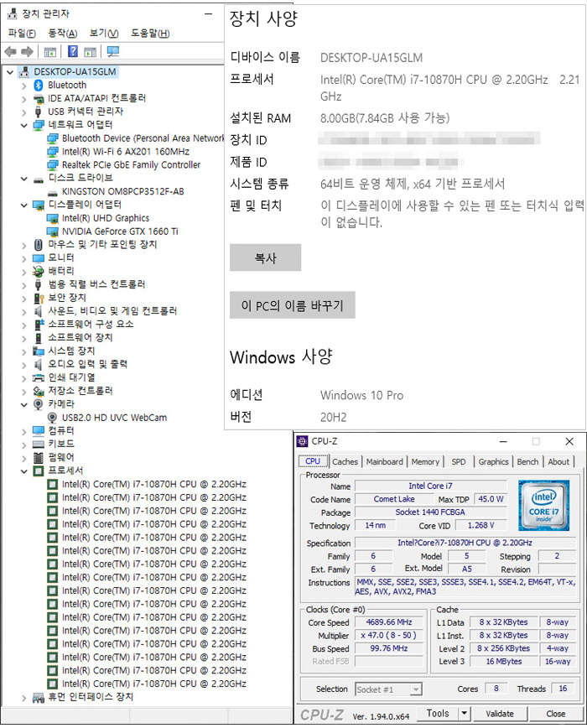Click the 인쇄 대기열 printer icon
This screenshot has width=587, height=728.
[38, 378]
